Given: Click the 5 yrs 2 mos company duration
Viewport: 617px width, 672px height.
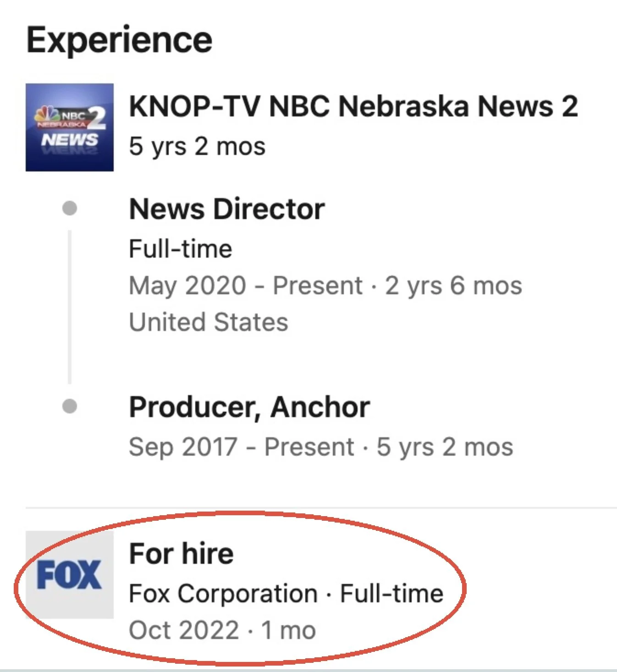Looking at the screenshot, I should click(197, 147).
